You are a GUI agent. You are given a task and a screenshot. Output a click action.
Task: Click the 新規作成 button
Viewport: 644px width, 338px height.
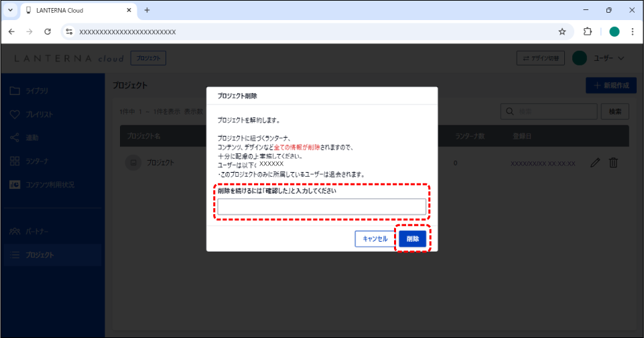(x=610, y=86)
